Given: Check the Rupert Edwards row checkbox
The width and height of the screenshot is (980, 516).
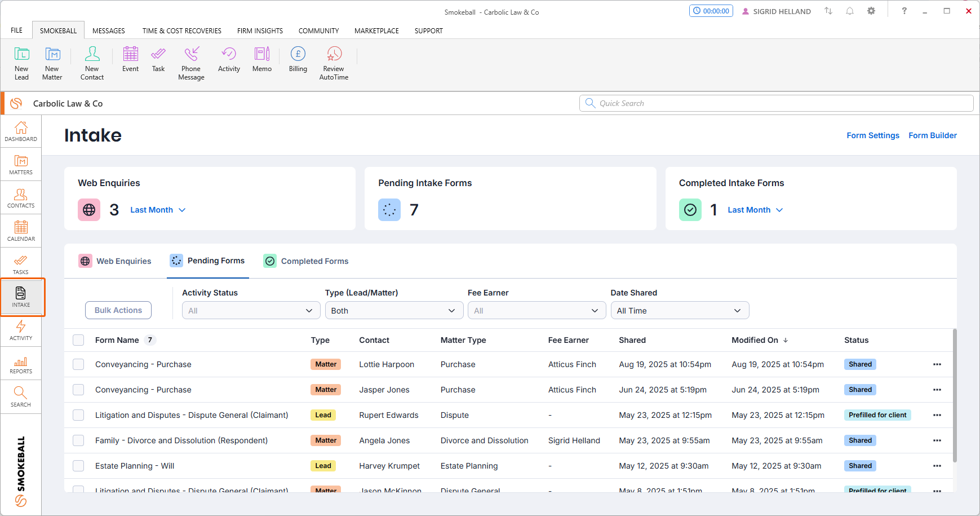Looking at the screenshot, I should 78,415.
